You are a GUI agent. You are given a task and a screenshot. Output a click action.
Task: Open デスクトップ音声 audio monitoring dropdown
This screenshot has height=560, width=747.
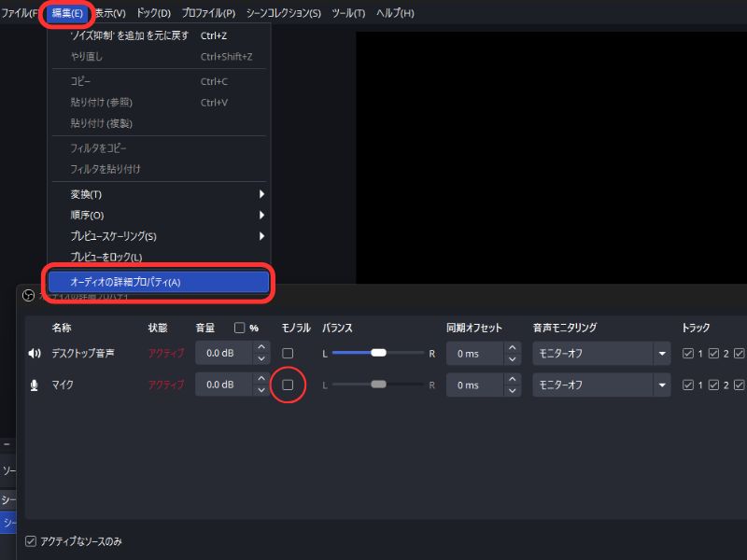coord(662,354)
